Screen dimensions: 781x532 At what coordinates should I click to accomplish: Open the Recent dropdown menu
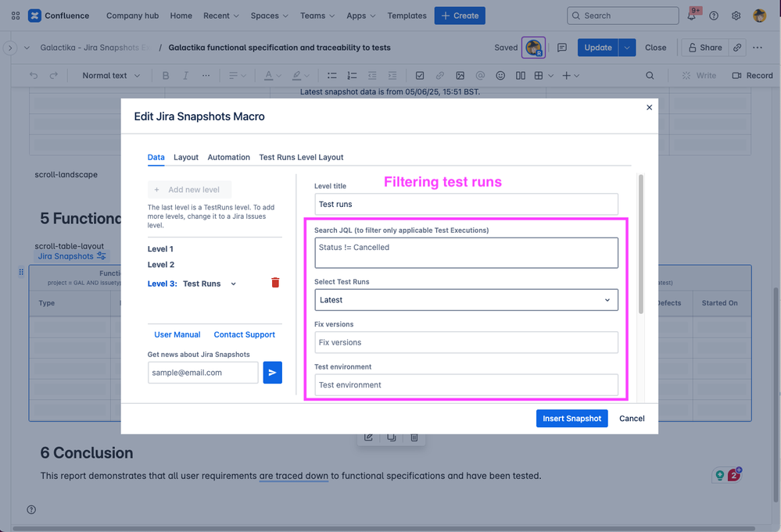coord(221,16)
